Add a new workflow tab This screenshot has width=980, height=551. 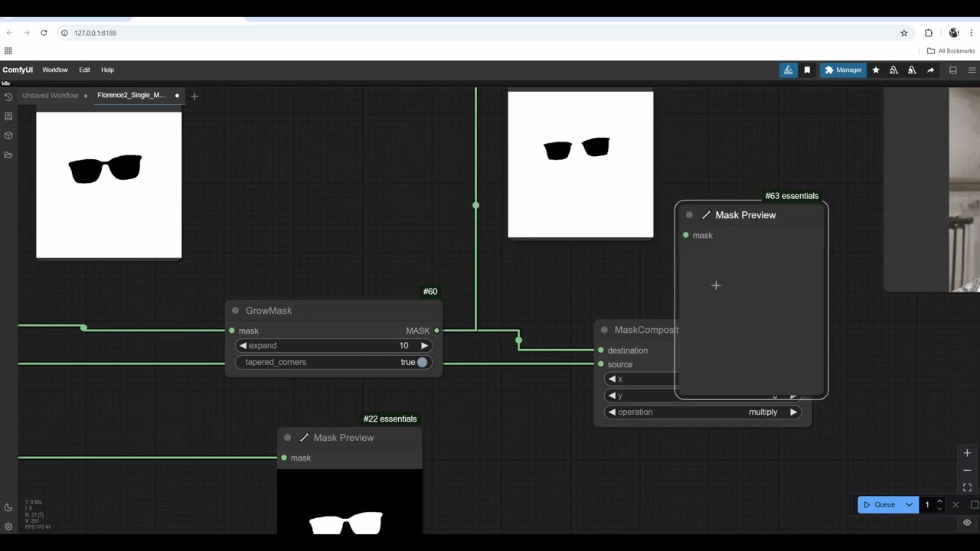(x=194, y=96)
